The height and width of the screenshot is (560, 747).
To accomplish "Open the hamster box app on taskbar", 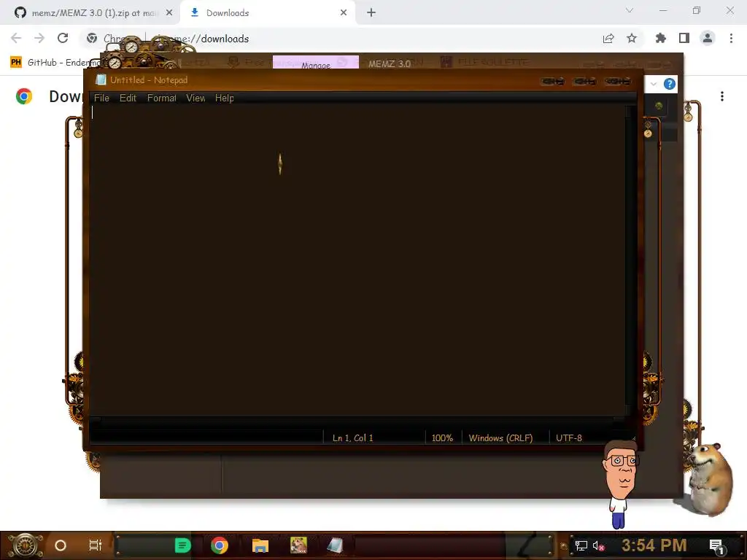I will pyautogui.click(x=298, y=545).
